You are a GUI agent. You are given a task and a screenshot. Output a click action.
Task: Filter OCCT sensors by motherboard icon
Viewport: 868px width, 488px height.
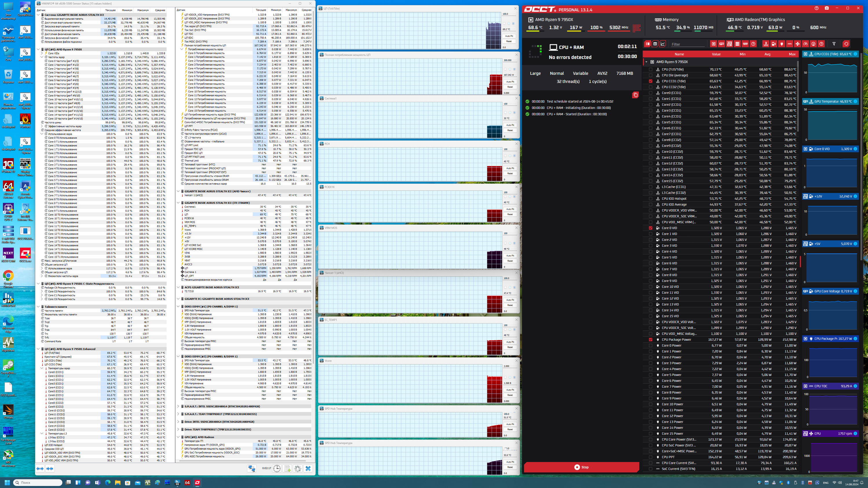729,44
